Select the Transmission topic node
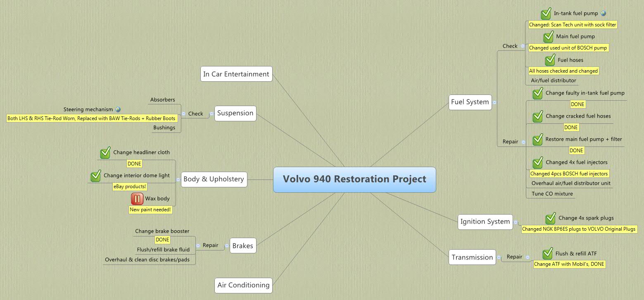The image size is (644, 300). [472, 257]
